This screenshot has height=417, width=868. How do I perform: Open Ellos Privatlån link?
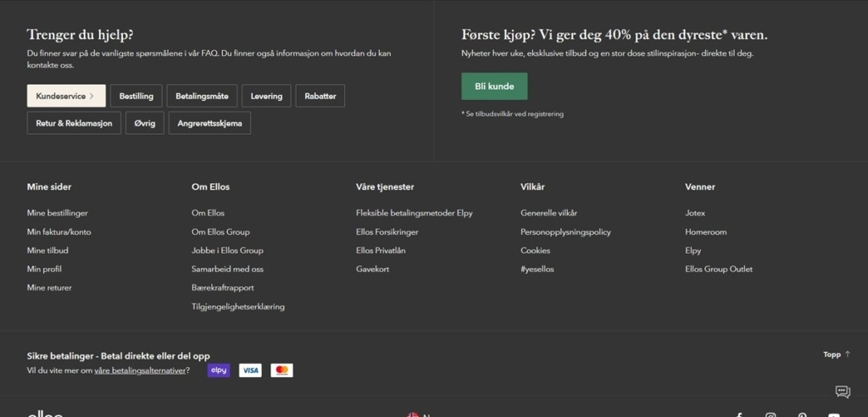coord(381,250)
